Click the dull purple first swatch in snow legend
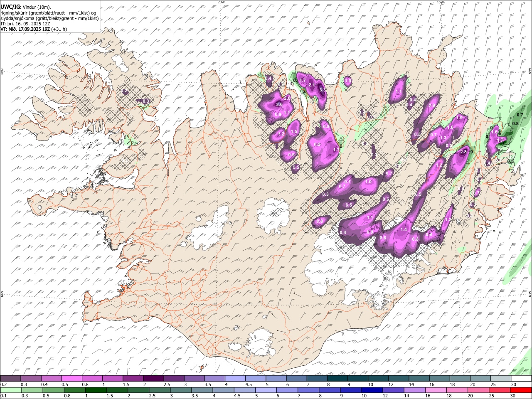 [10, 378]
